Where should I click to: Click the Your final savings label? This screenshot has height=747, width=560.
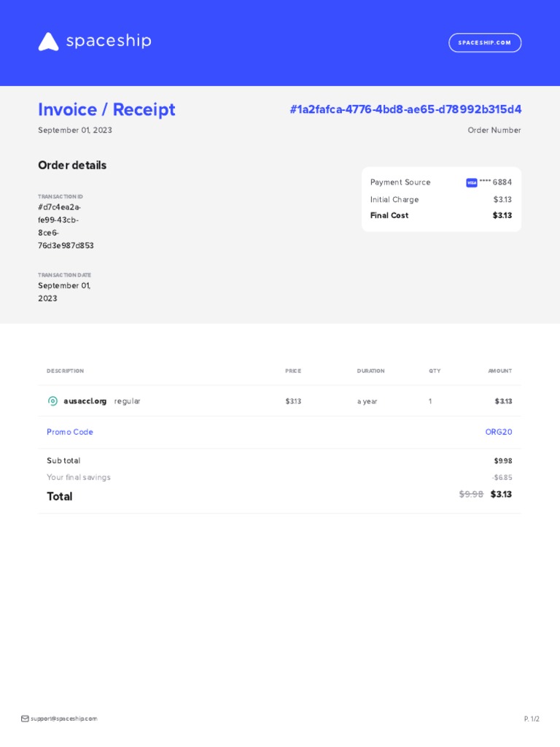click(x=79, y=477)
